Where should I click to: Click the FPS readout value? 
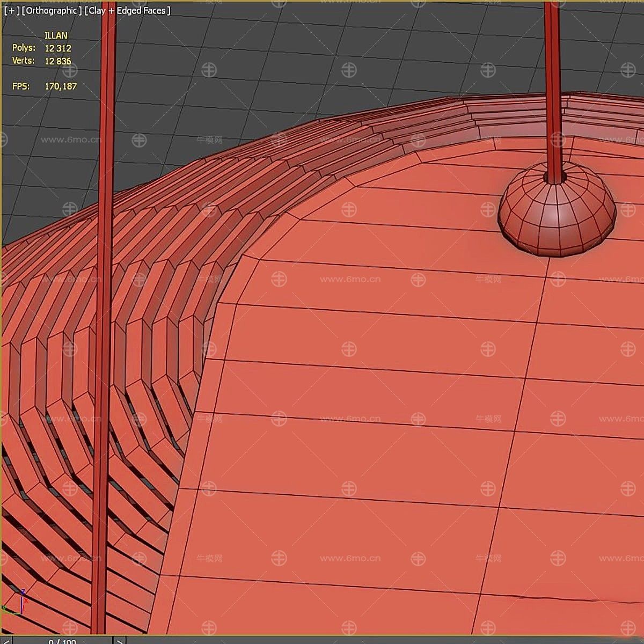[x=61, y=86]
